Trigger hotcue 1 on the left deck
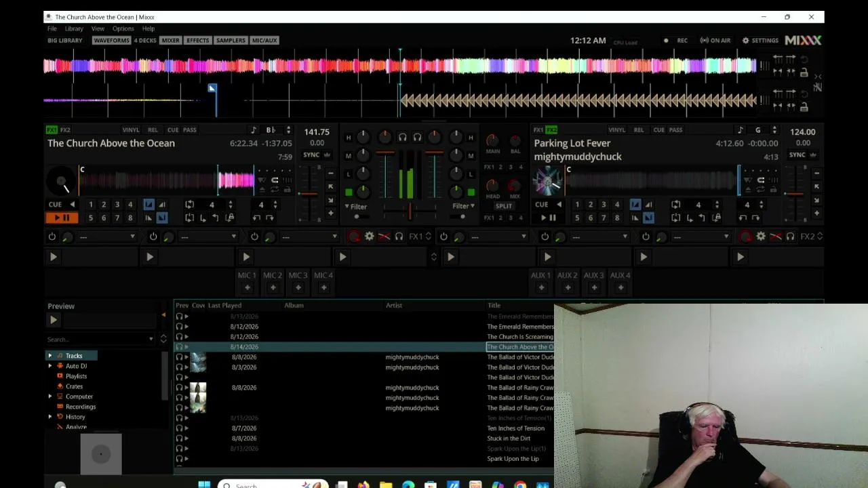This screenshot has height=488, width=868. (x=90, y=205)
